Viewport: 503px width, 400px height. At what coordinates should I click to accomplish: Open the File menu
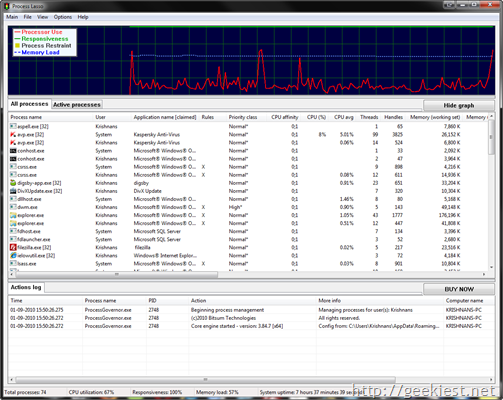click(27, 17)
